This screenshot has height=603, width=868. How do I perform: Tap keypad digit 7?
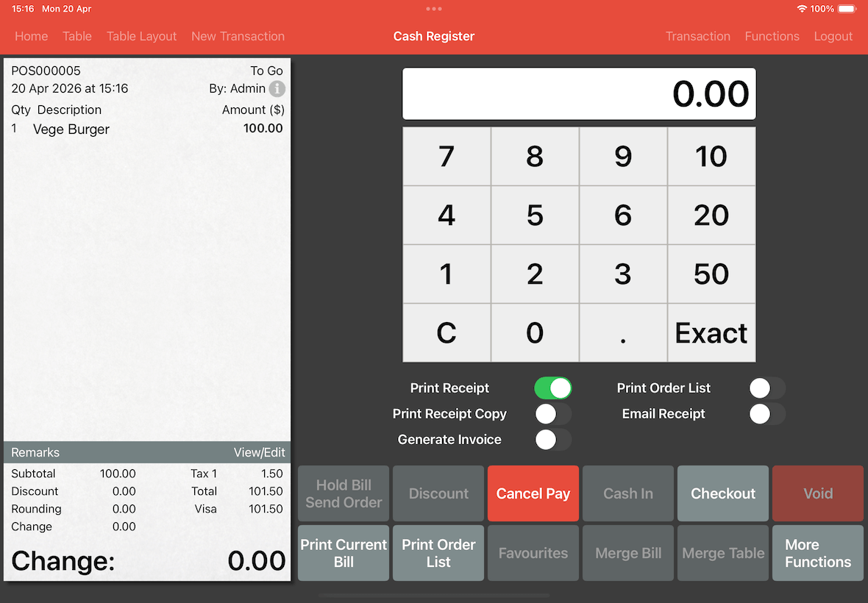tap(447, 157)
